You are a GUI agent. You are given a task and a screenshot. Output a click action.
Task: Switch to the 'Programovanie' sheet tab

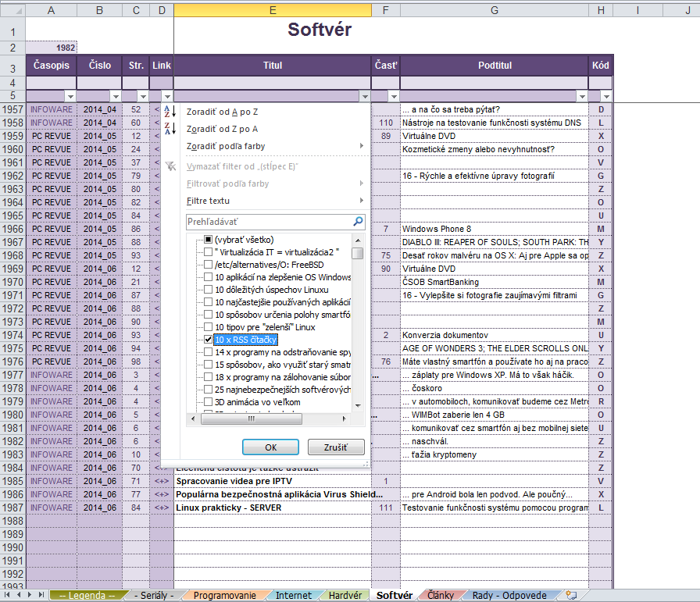tap(224, 595)
